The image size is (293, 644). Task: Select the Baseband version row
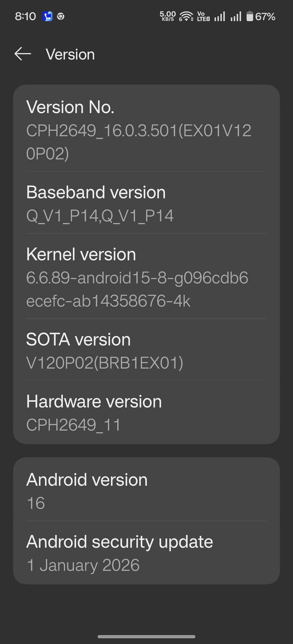pos(146,203)
